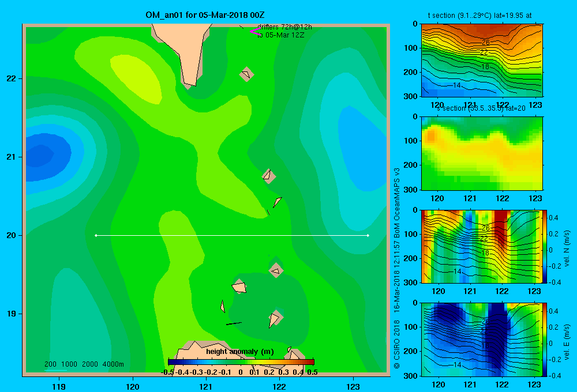
Task: Click the '-0.5' tick on height anomaly scale
Action: (x=168, y=372)
